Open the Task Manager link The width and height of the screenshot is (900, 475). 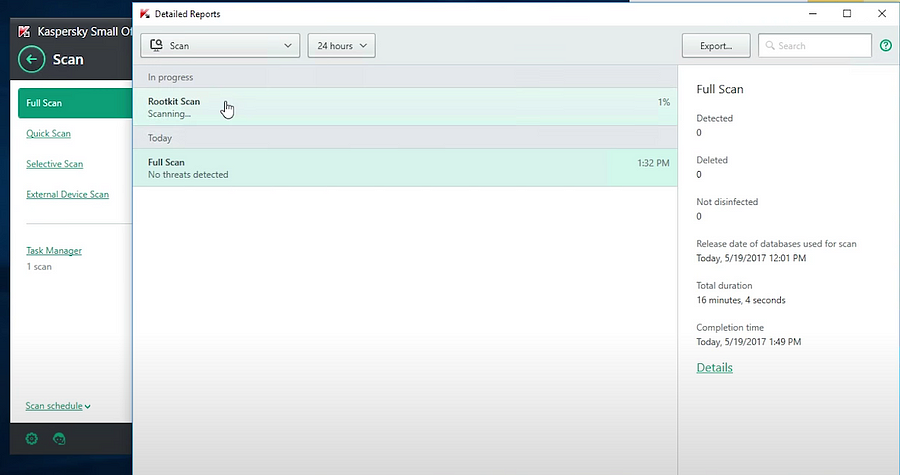coord(54,251)
